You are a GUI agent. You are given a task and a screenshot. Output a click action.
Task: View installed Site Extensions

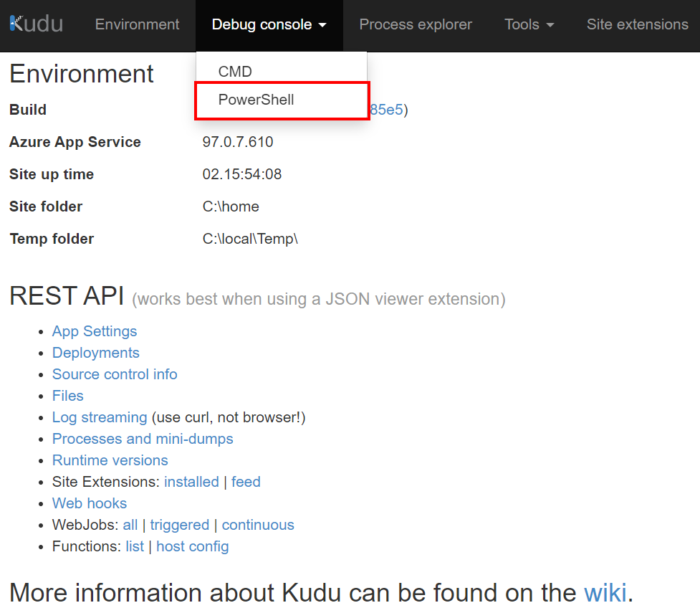click(x=191, y=482)
